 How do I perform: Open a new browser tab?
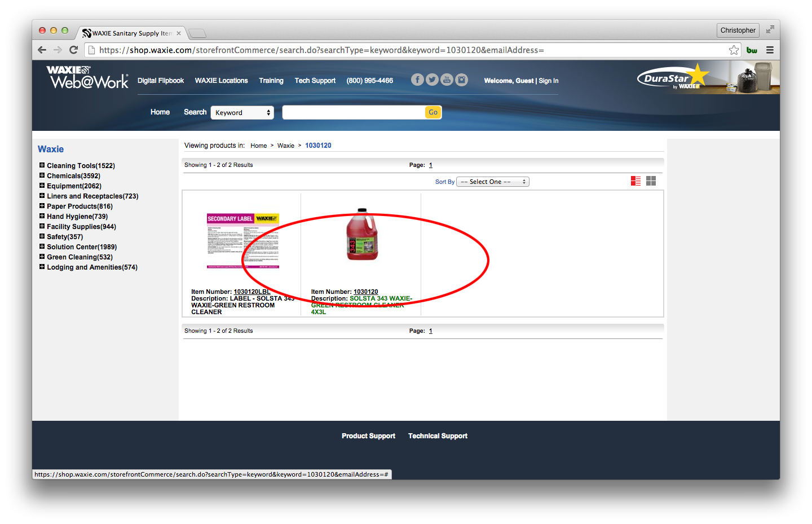[x=197, y=33]
